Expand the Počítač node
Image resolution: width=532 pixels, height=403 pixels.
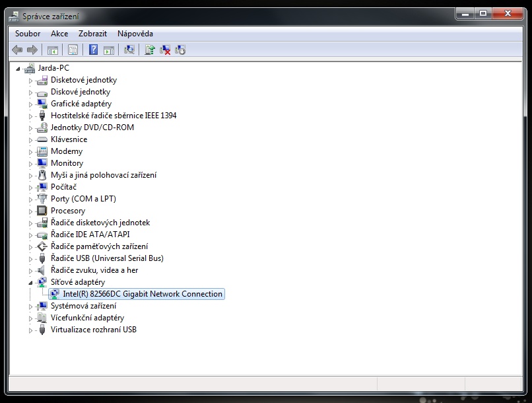point(30,188)
